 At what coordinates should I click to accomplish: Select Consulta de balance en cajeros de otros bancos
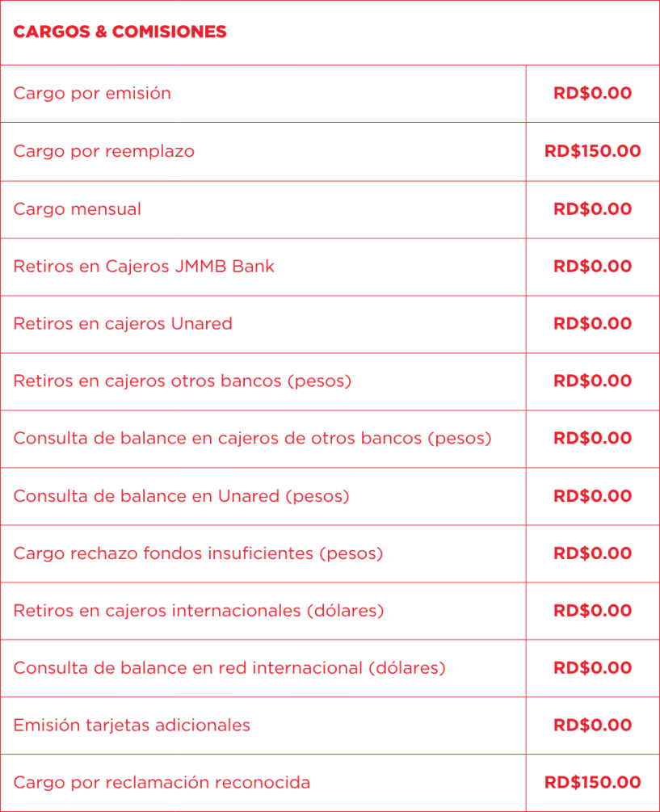point(252,439)
